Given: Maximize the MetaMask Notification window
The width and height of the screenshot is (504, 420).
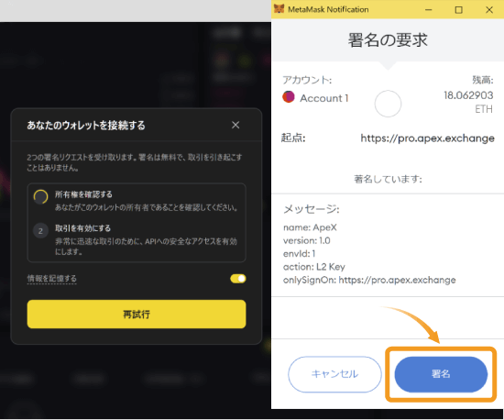Looking at the screenshot, I should coord(459,10).
